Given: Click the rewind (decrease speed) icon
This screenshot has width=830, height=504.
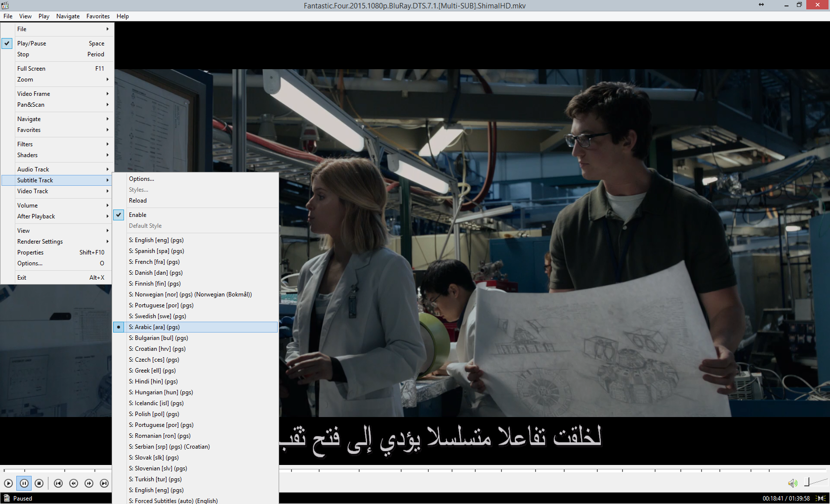Looking at the screenshot, I should coord(74,483).
